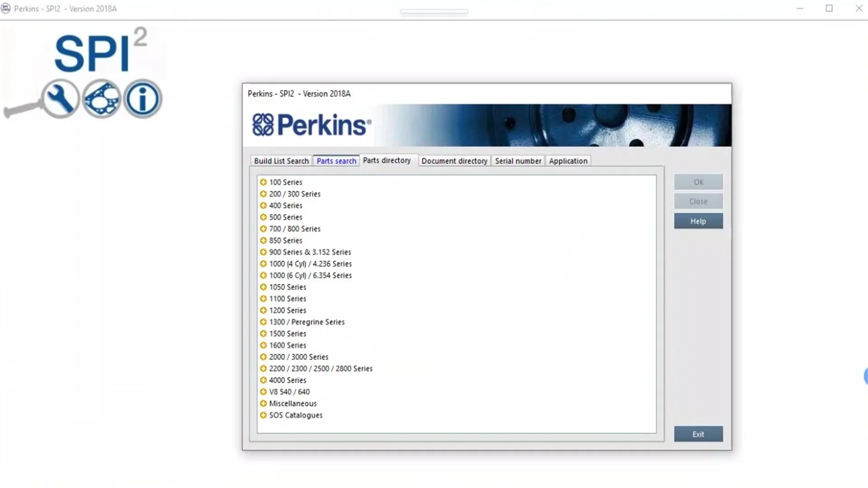Expand the 850 Series node icon
The width and height of the screenshot is (868, 488).
(263, 240)
